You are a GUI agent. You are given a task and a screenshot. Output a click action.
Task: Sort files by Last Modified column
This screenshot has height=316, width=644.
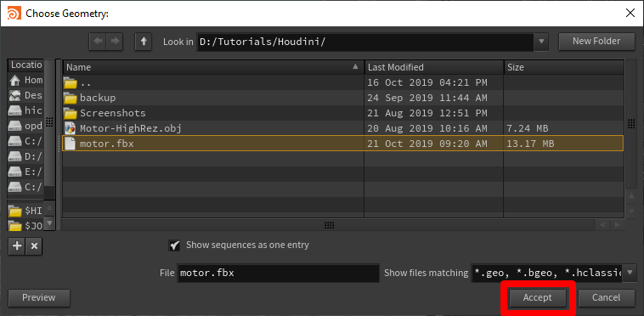pyautogui.click(x=433, y=67)
